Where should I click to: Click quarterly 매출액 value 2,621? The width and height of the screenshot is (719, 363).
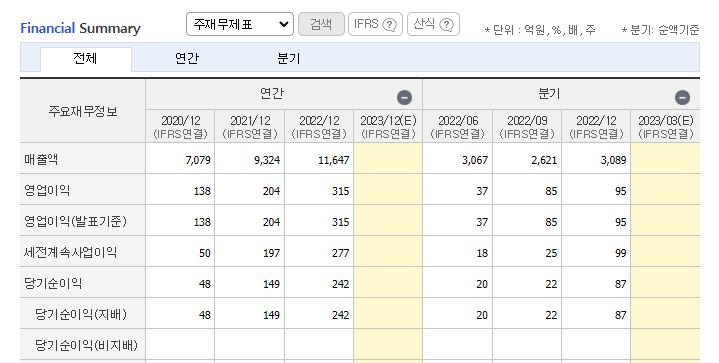(544, 160)
